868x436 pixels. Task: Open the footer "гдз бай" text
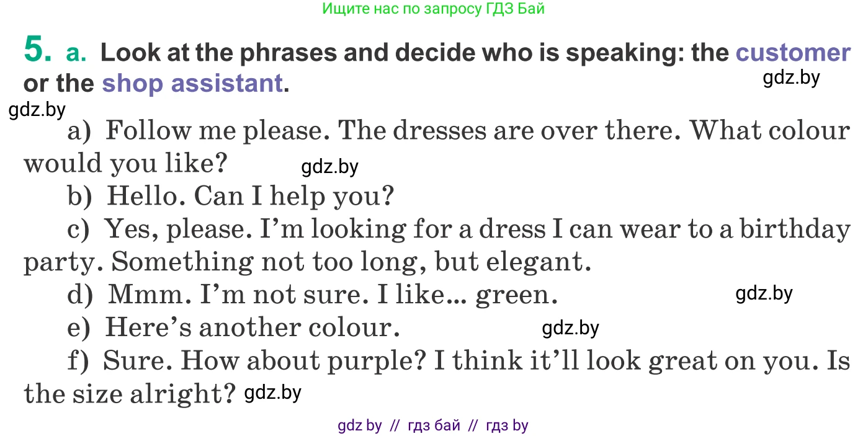434,425
